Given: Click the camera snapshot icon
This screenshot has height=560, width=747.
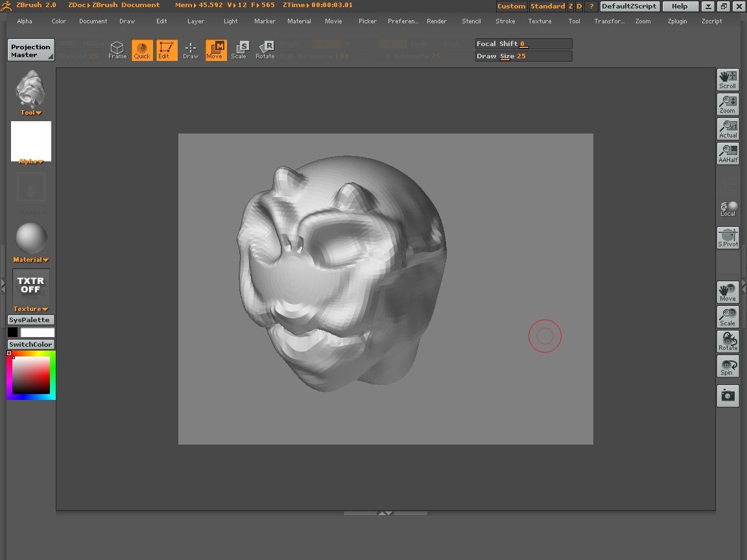Looking at the screenshot, I should (728, 395).
